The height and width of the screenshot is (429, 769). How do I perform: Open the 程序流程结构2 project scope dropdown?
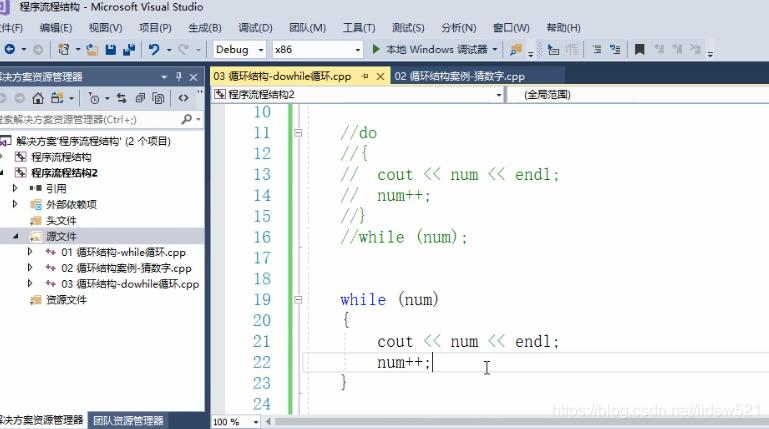tap(499, 95)
